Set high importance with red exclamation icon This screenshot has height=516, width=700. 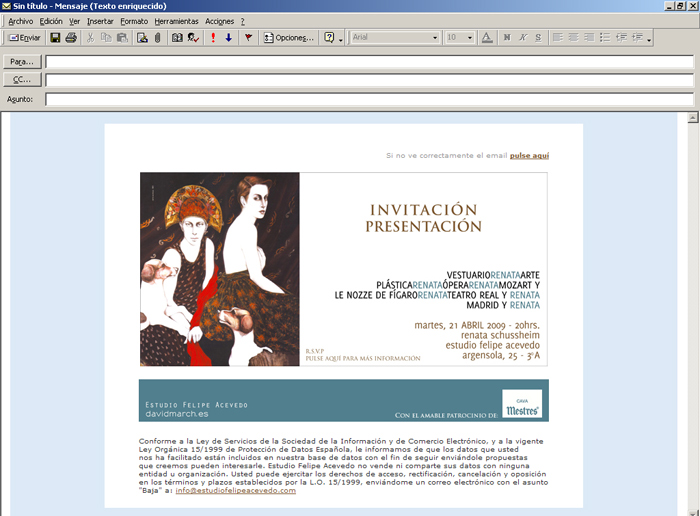click(x=213, y=38)
